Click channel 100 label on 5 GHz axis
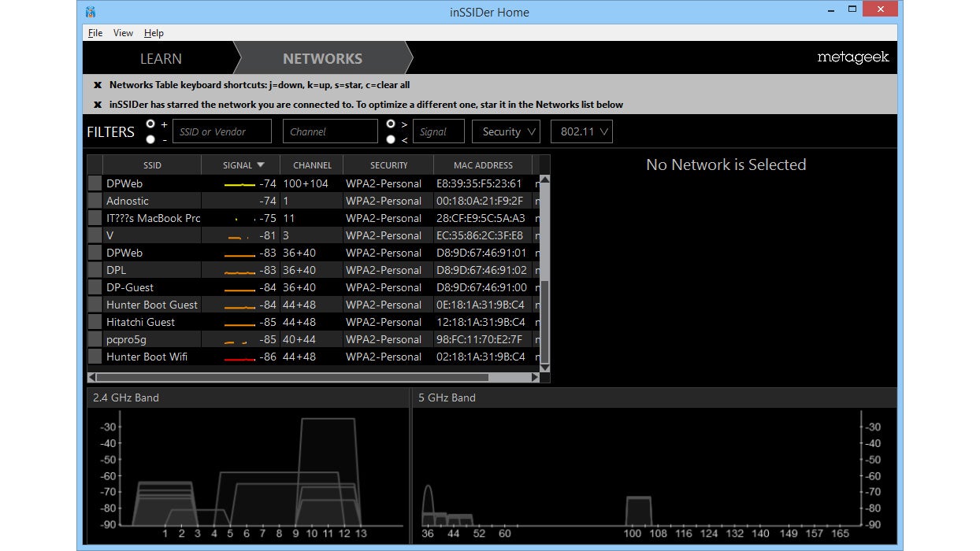 [x=633, y=534]
